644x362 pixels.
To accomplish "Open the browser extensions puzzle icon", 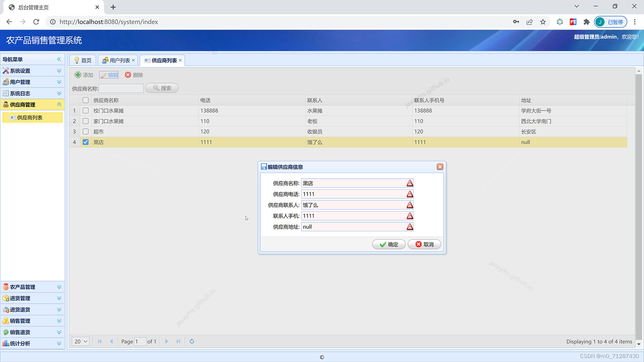I will point(586,22).
